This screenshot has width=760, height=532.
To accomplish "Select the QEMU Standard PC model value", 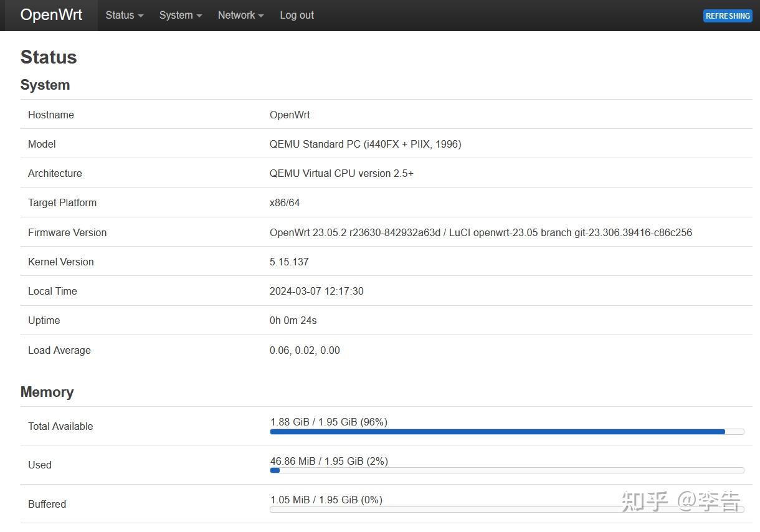I will tap(366, 144).
